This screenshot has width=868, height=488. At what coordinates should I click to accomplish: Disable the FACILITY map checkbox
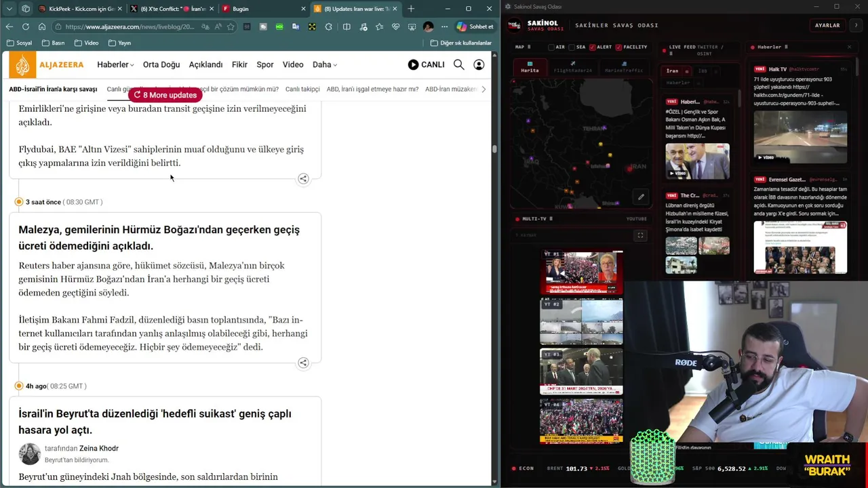tap(618, 47)
